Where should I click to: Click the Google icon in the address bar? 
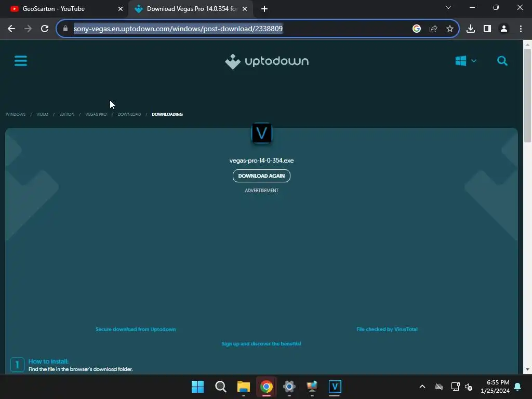coord(417,29)
